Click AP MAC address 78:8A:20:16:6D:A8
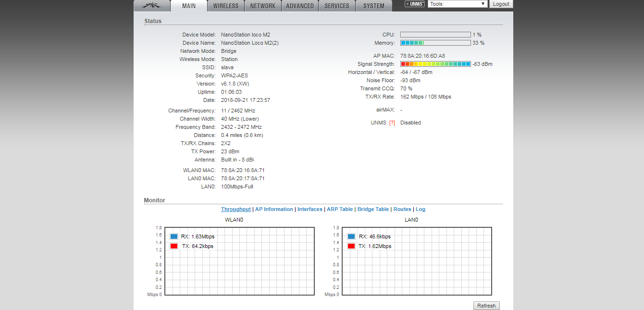The width and height of the screenshot is (644, 310). click(422, 56)
